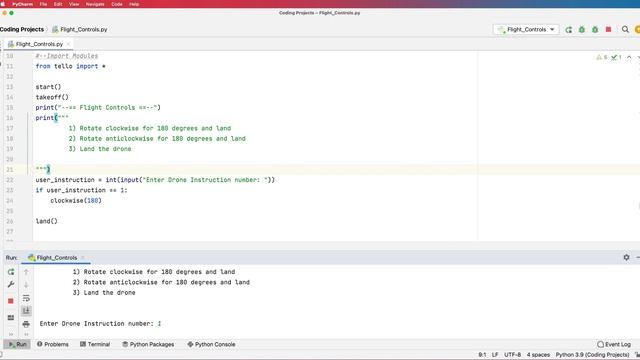The height and width of the screenshot is (360, 640).
Task: Click the Rerun icon in the Run panel
Action: (x=11, y=272)
